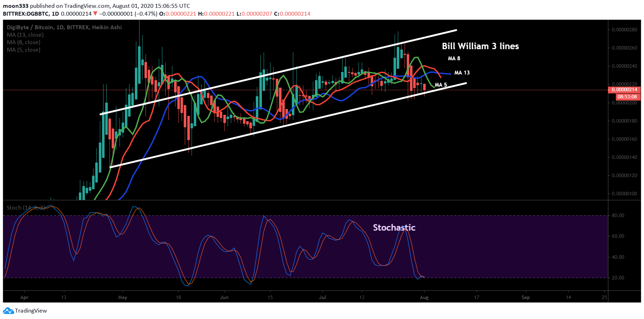Click the red down-triangle price change icon
The height and width of the screenshot is (319, 644).
(95, 14)
